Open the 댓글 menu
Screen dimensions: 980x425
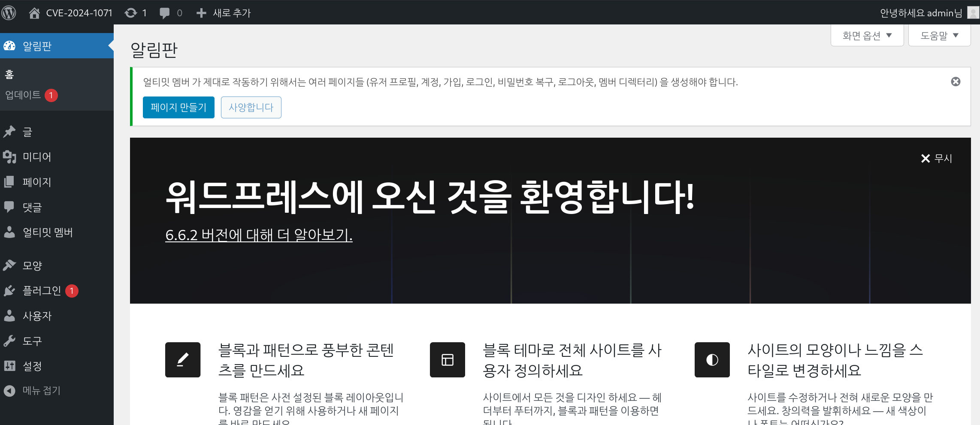(57, 207)
